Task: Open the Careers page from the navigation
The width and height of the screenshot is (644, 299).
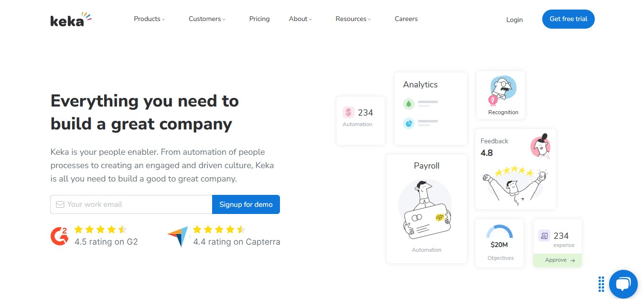Action: coord(406,19)
